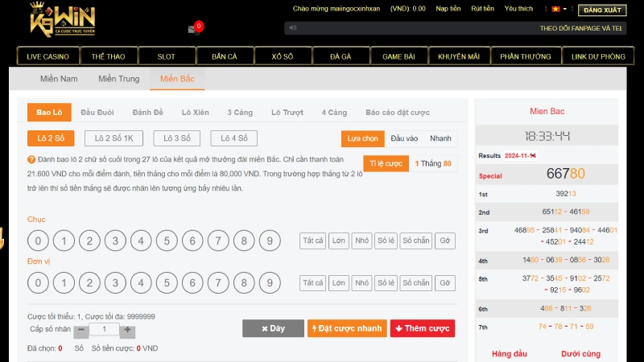The width and height of the screenshot is (644, 362).
Task: Open the THỂ THAO menu
Action: tap(109, 56)
